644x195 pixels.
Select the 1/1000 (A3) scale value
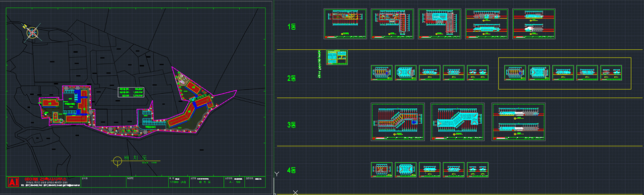pyautogui.click(x=178, y=183)
